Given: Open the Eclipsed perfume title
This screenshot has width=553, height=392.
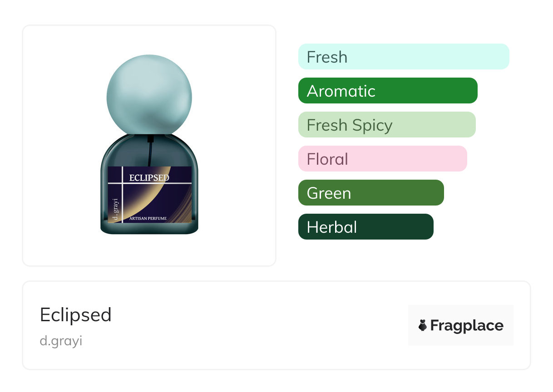Looking at the screenshot, I should (75, 314).
